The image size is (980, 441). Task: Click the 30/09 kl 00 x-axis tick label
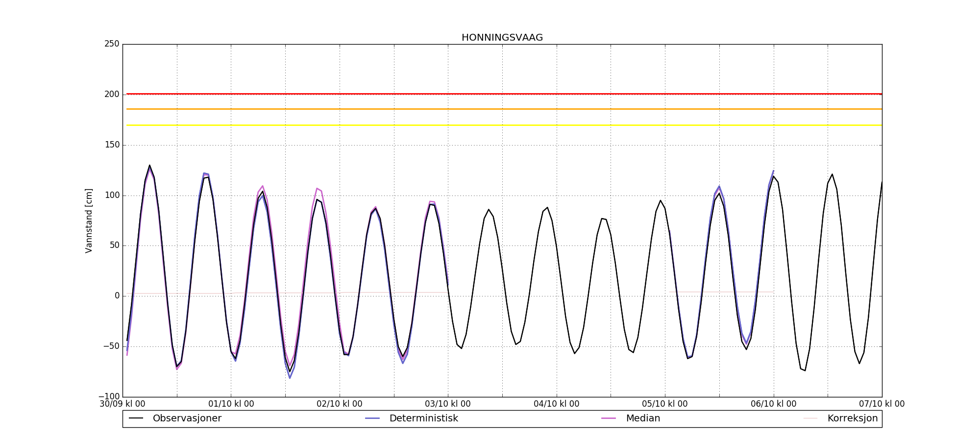(x=122, y=404)
